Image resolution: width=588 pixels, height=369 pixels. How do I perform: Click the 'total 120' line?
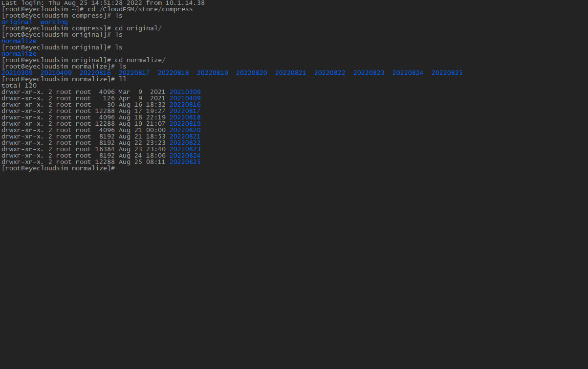coord(19,86)
